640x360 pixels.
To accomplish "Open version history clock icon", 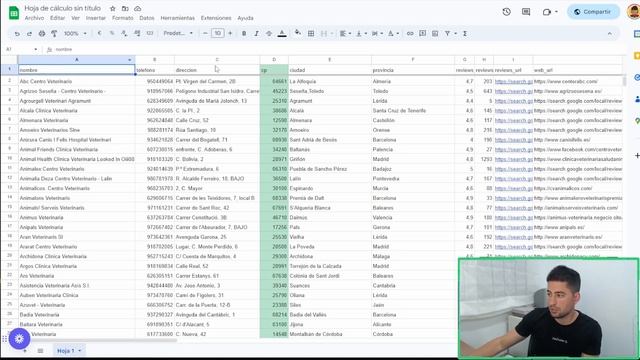I will tap(507, 12).
